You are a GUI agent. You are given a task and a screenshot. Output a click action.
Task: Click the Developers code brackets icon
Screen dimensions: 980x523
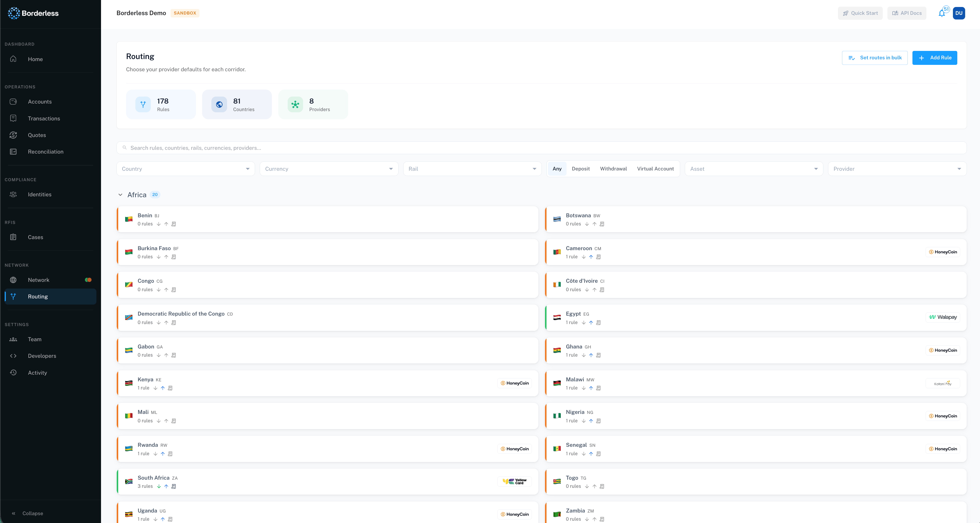tap(13, 356)
